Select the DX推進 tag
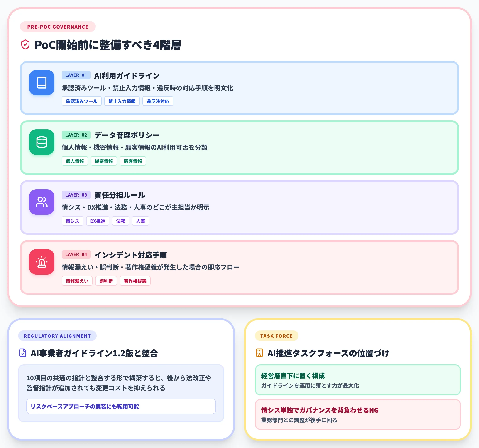This screenshot has height=448, width=479. tap(98, 221)
